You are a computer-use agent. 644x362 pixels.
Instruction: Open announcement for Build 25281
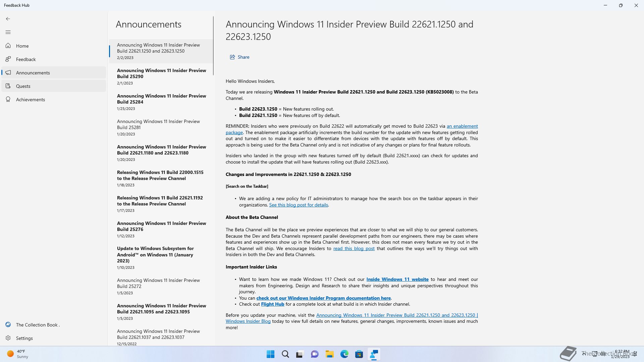click(x=161, y=127)
